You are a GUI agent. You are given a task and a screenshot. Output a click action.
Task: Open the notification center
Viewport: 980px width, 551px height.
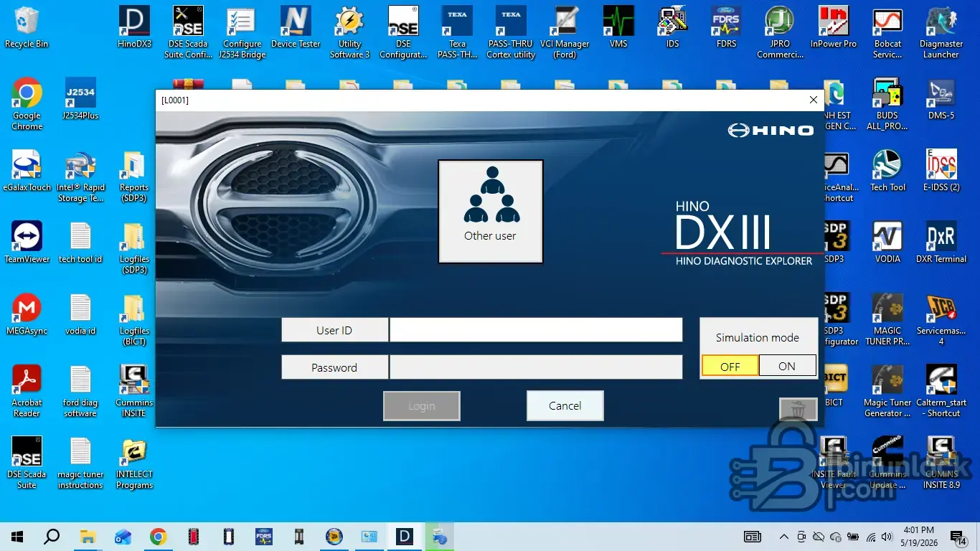(958, 537)
